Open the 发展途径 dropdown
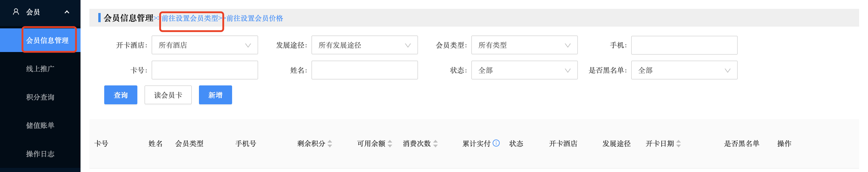 pyautogui.click(x=365, y=45)
